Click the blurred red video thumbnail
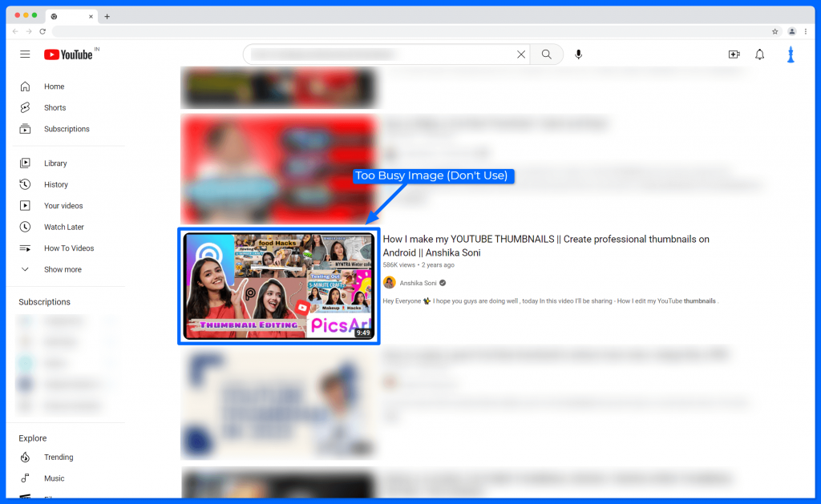This screenshot has width=821, height=504. (x=278, y=169)
